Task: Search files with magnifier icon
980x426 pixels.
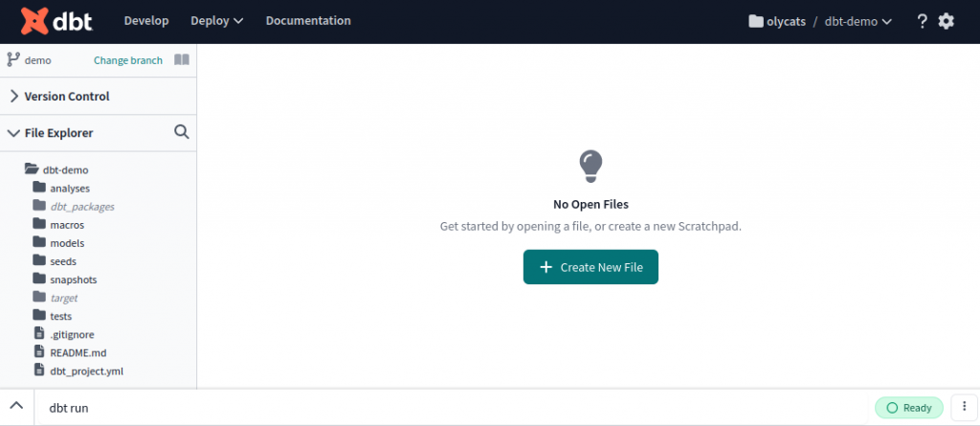Action: tap(181, 132)
